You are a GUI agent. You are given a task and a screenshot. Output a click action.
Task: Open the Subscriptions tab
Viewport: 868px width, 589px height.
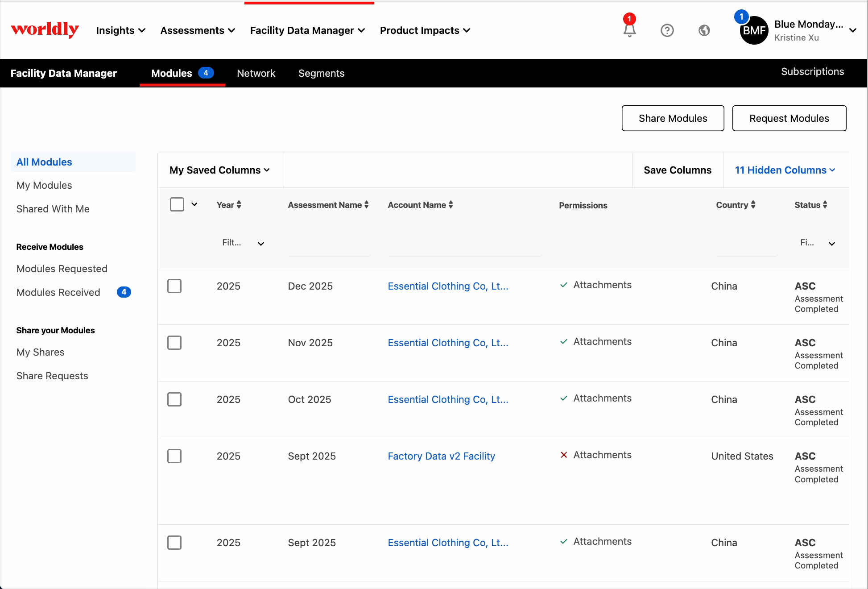(x=812, y=71)
